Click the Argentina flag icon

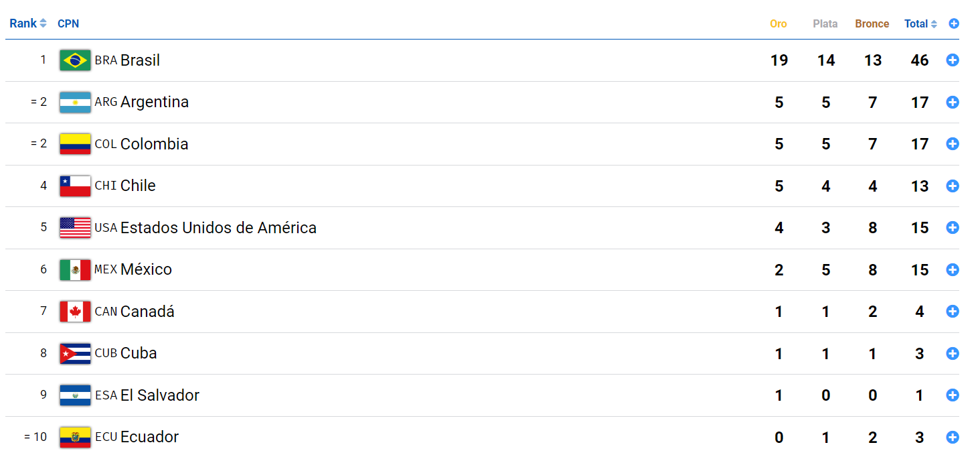click(75, 102)
